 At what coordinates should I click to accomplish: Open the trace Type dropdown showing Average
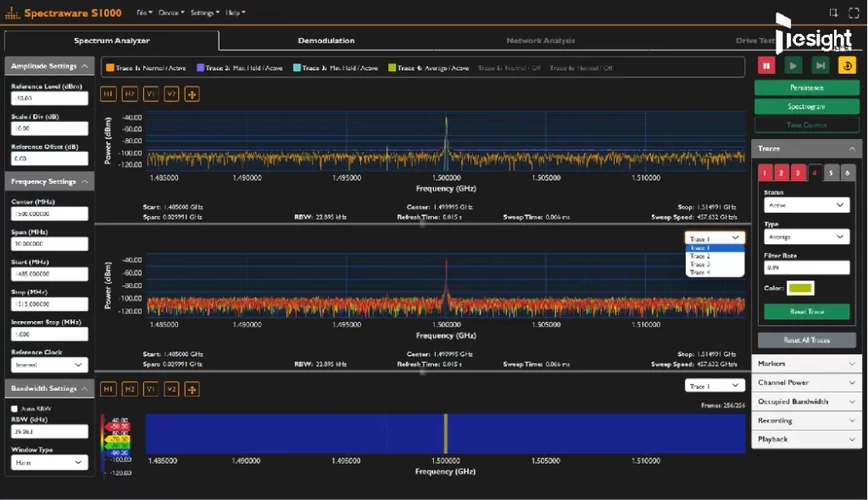click(x=807, y=237)
